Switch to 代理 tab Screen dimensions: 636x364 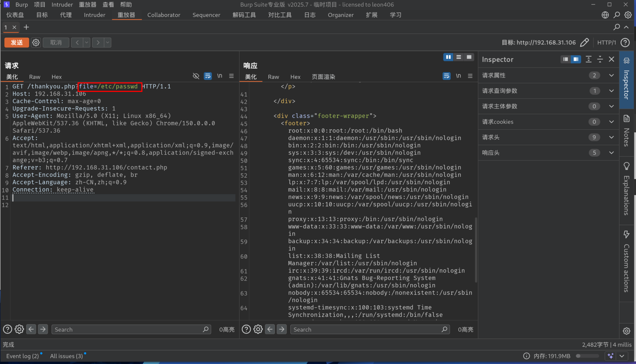pyautogui.click(x=66, y=15)
